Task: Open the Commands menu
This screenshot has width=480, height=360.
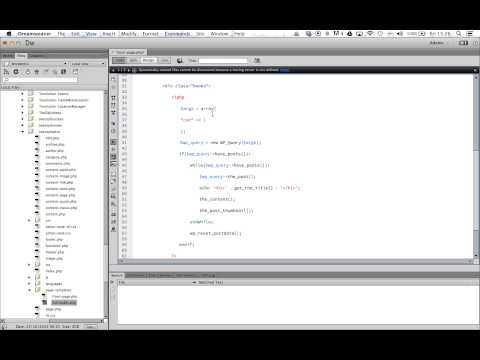Action: click(x=177, y=34)
